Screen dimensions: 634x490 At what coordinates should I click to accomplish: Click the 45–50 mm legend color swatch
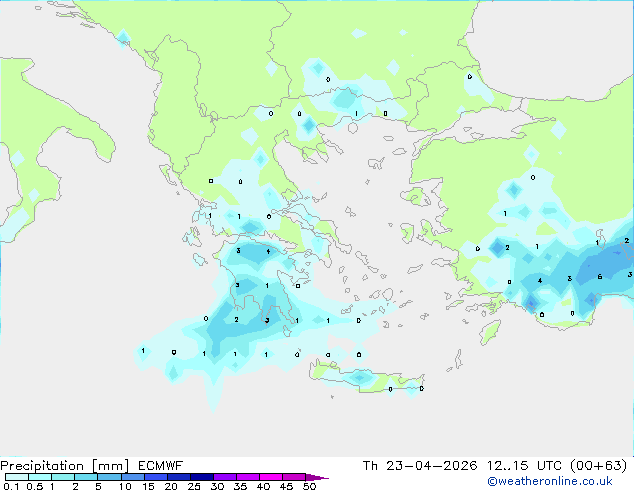[294, 477]
